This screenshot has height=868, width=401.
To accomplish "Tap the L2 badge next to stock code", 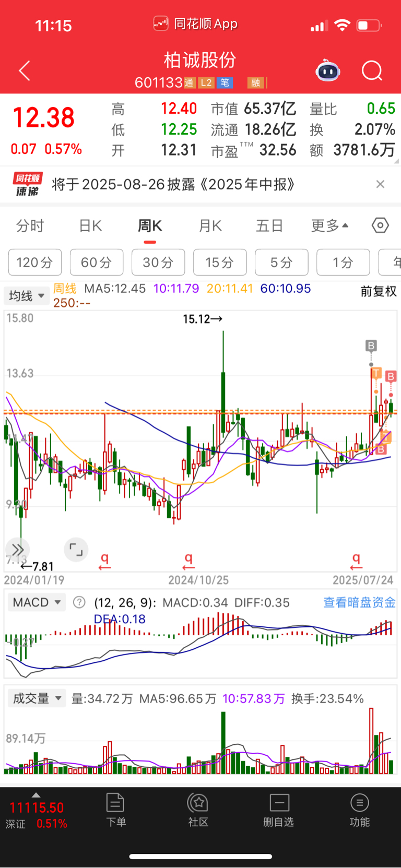I will click(206, 82).
